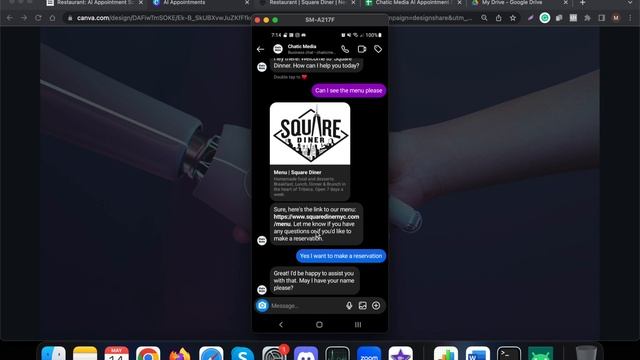The height and width of the screenshot is (360, 640).
Task: Click the browser back arrow
Action: (x=10, y=18)
